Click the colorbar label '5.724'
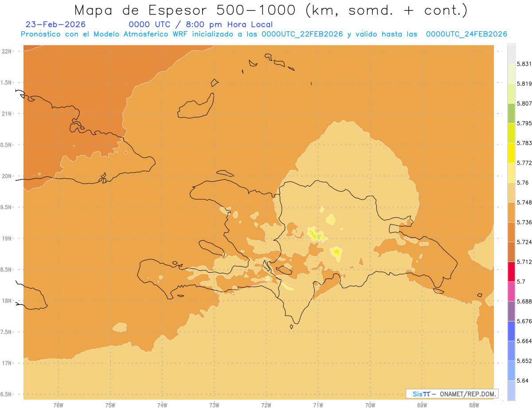The width and height of the screenshot is (532, 411). click(524, 242)
